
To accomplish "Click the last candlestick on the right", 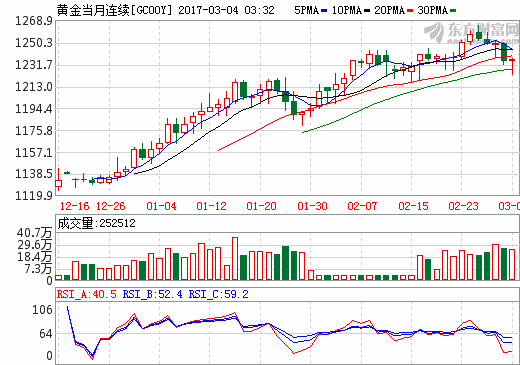I will 512,65.
